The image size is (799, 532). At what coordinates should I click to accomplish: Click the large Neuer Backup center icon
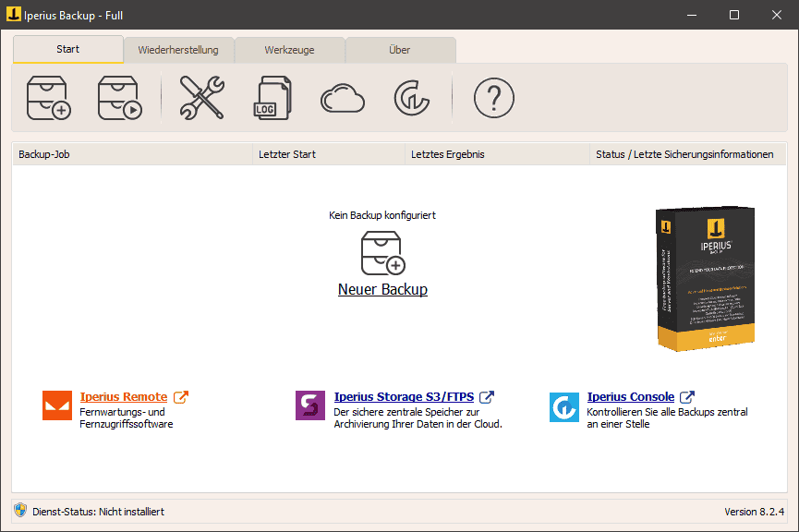click(382, 253)
